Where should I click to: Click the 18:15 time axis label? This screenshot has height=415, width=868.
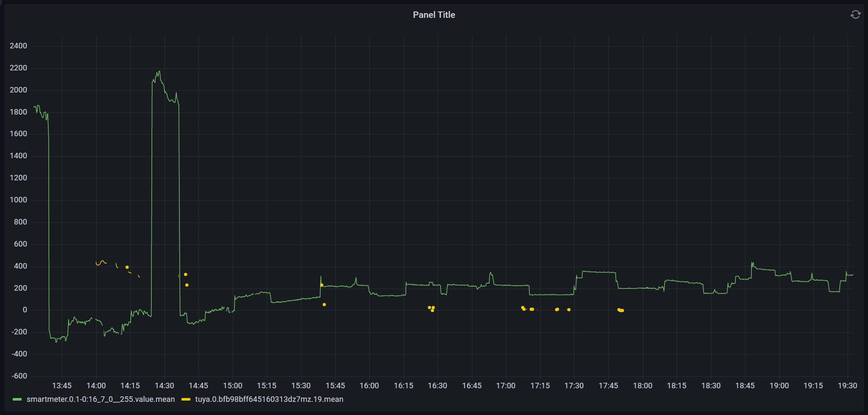[x=677, y=386]
